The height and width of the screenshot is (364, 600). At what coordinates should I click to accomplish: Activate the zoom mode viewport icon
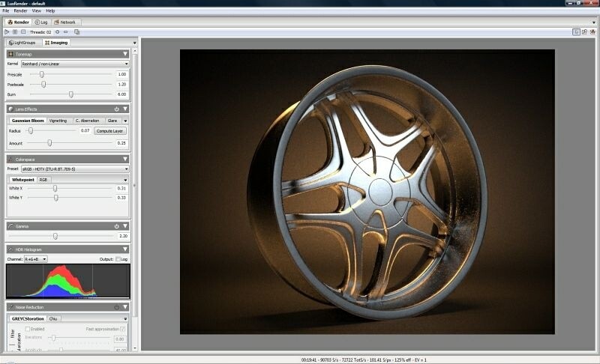(584, 32)
